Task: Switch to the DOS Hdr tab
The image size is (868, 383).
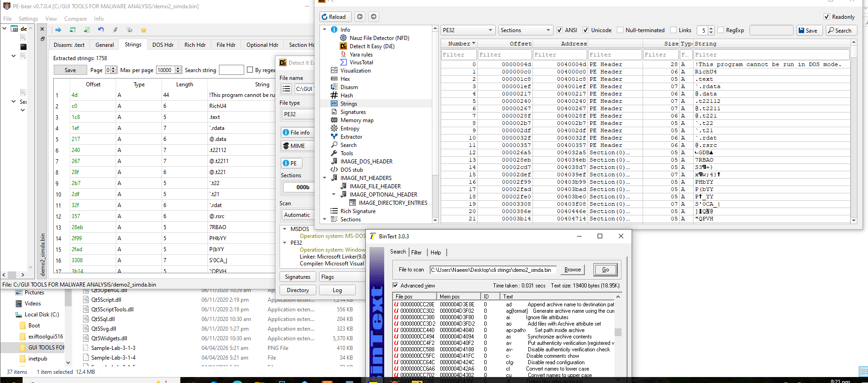Action: click(x=162, y=45)
